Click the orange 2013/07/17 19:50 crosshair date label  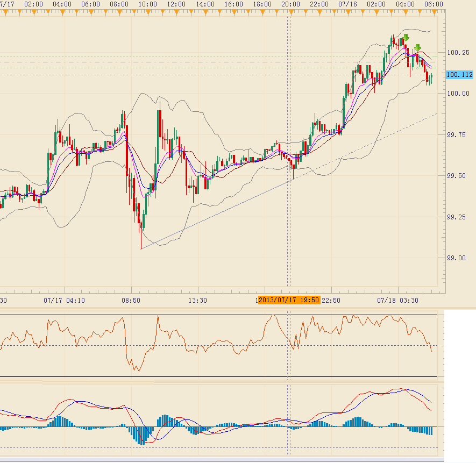pos(289,300)
